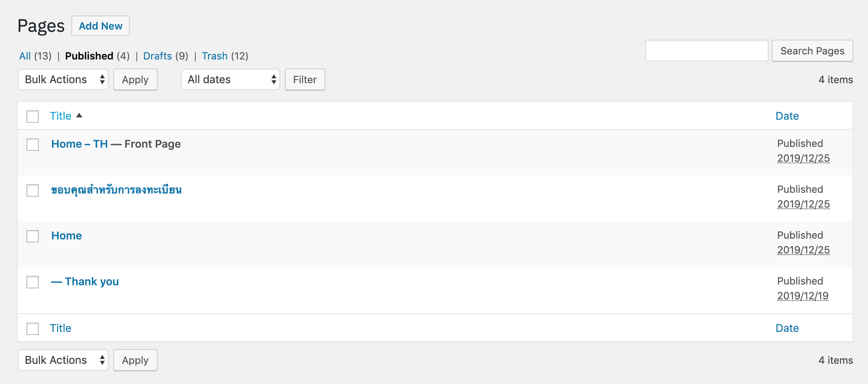
Task: Tick the checkbox for the Thai-titled page
Action: 33,190
